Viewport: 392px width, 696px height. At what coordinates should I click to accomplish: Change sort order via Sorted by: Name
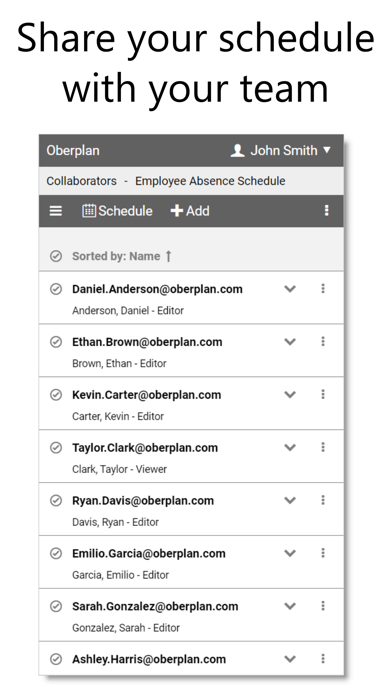[x=122, y=256]
